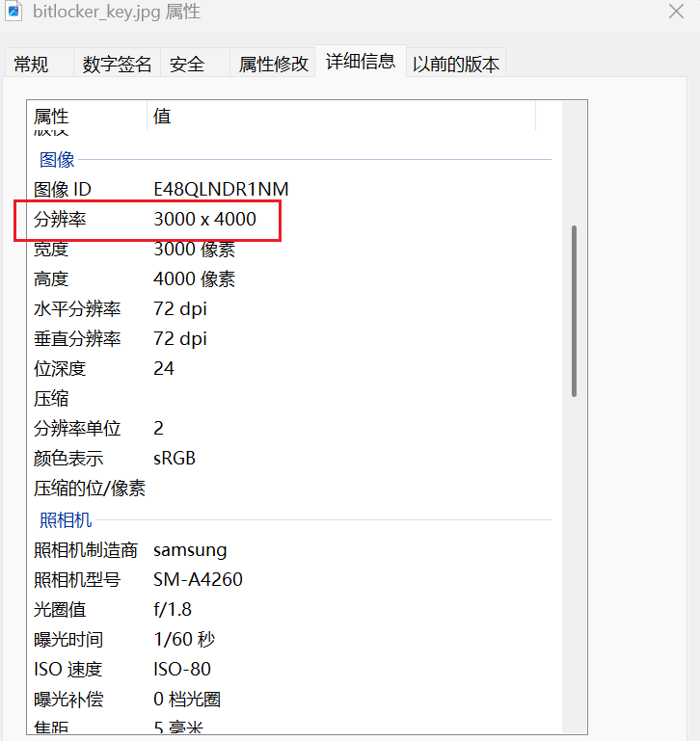Click the bitlocker_key.jpg file icon in title bar
Screen dimensions: 700x741
[x=13, y=12]
